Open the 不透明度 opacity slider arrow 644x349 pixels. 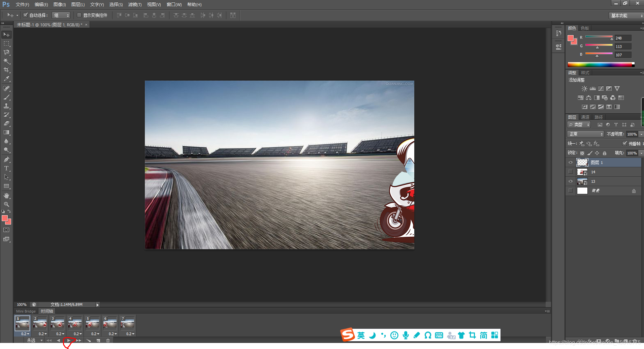(x=641, y=134)
